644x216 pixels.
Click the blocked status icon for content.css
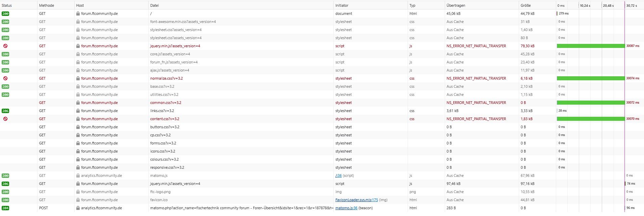[5, 119]
